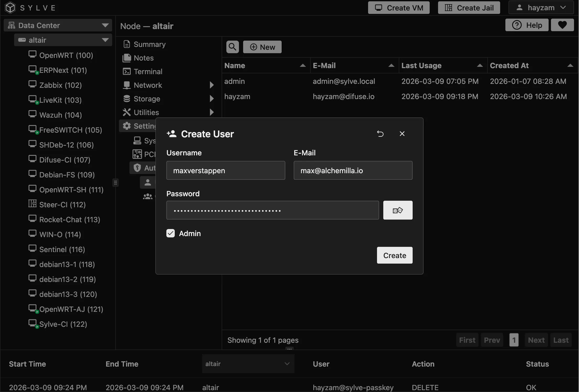Collapse the Data Center tree

click(x=105, y=25)
